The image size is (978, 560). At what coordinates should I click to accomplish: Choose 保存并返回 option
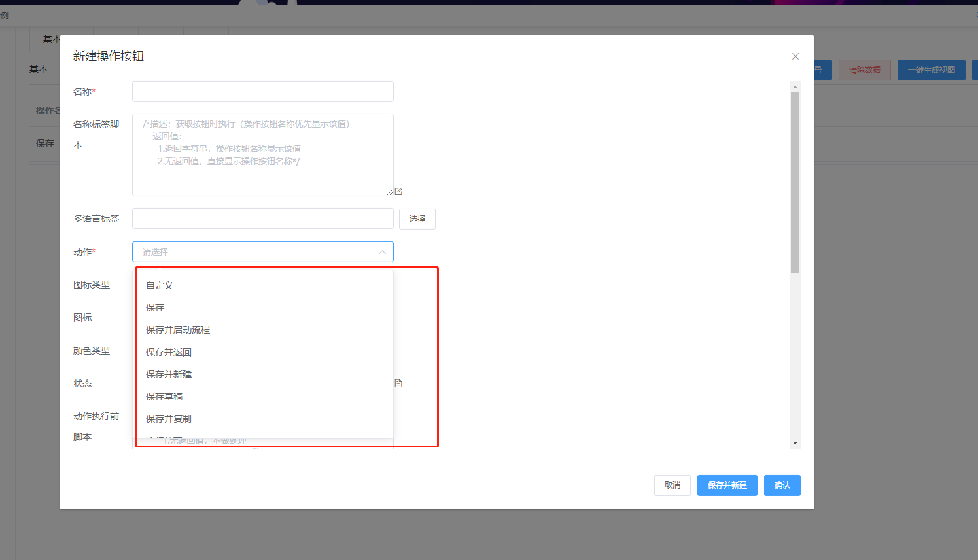(x=265, y=352)
